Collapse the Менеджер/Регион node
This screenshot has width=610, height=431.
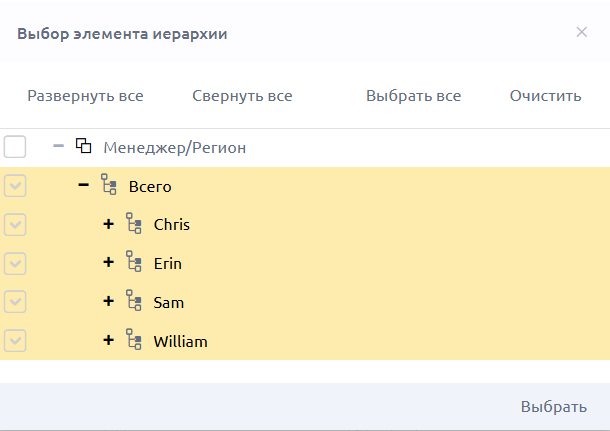[x=58, y=146]
